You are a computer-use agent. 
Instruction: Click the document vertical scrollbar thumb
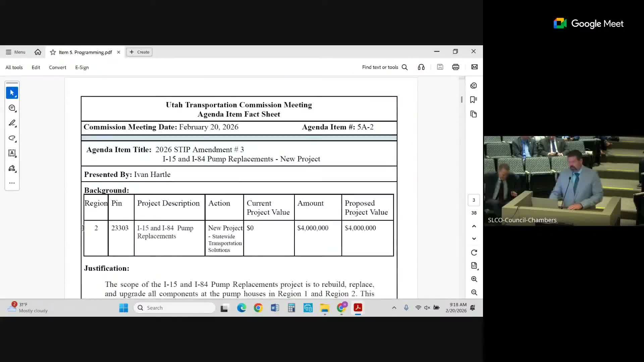pyautogui.click(x=462, y=100)
